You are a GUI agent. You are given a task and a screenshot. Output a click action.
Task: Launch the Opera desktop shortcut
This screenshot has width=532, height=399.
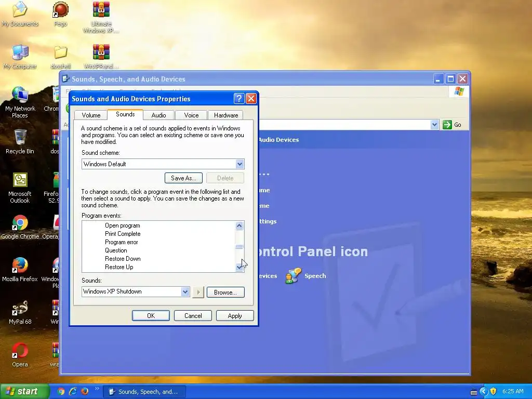20,355
